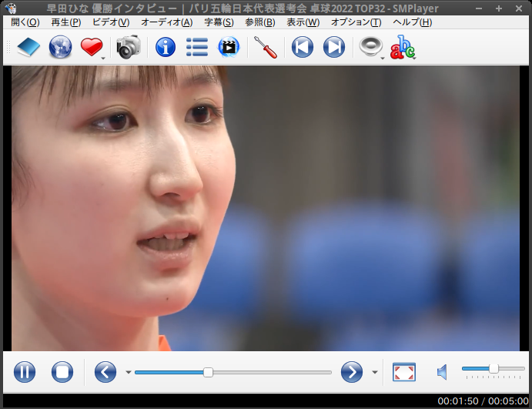Image resolution: width=532 pixels, height=409 pixels.
Task: Toggle fullscreen mode
Action: [403, 372]
